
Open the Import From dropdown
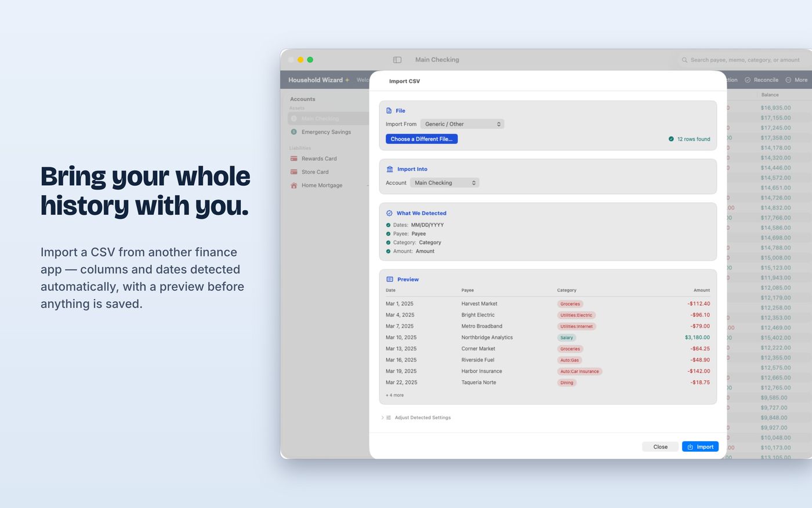pos(462,124)
